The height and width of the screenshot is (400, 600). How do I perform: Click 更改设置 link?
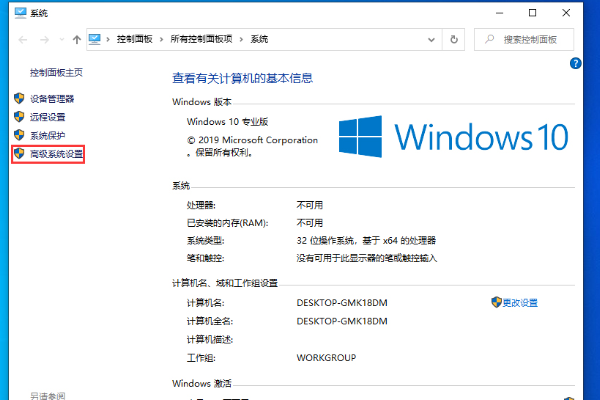(520, 303)
